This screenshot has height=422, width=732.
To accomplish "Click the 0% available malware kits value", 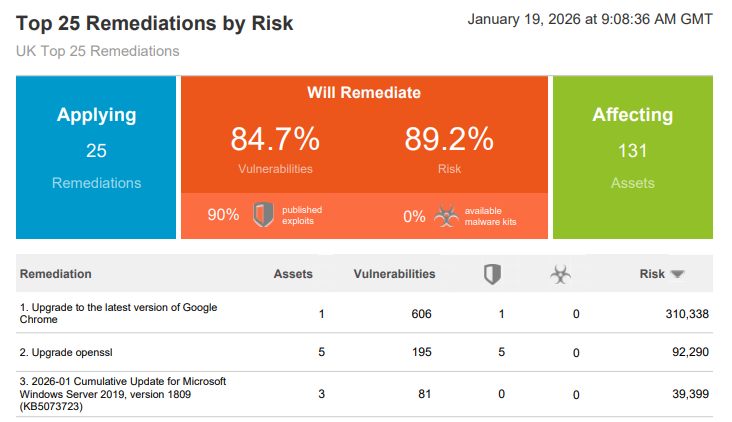I will pyautogui.click(x=414, y=215).
